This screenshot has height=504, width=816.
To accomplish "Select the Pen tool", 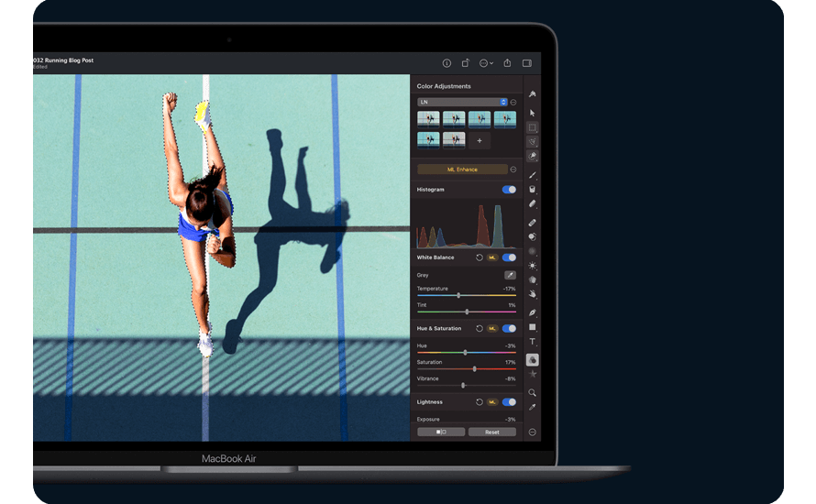I will 533,312.
